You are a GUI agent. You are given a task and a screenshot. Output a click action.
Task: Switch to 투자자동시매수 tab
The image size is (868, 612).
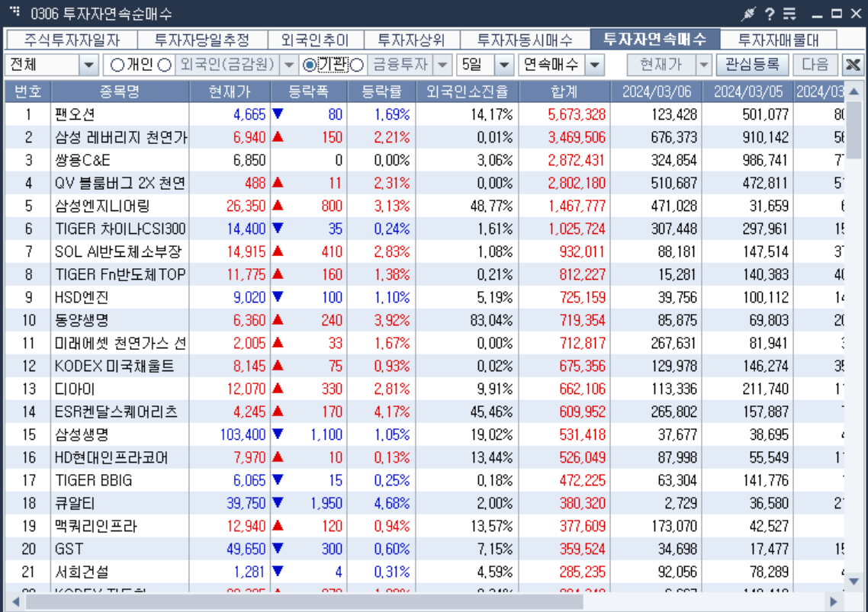(525, 40)
